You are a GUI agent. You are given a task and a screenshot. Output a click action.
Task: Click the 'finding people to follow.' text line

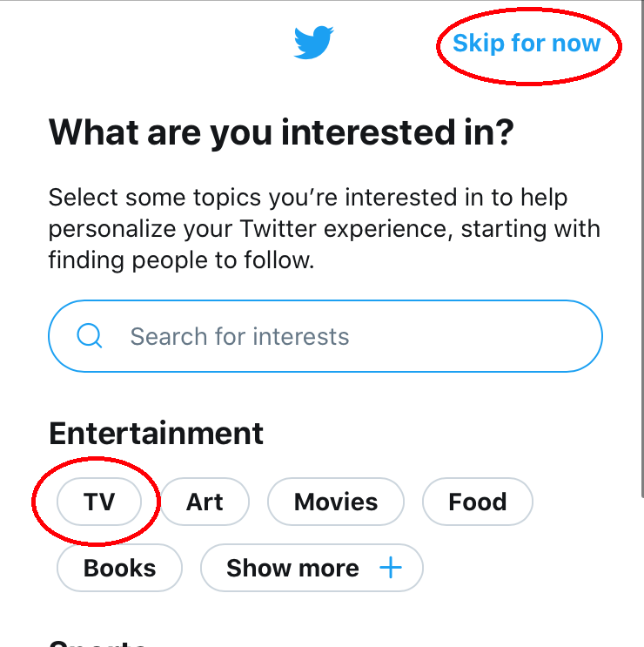pyautogui.click(x=180, y=259)
